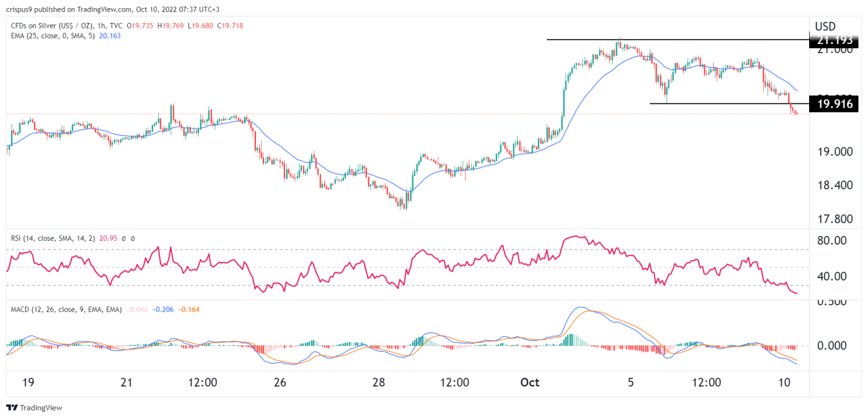Screen dimensions: 868x418
Task: Click the '19' date axis label
Action: 28,383
